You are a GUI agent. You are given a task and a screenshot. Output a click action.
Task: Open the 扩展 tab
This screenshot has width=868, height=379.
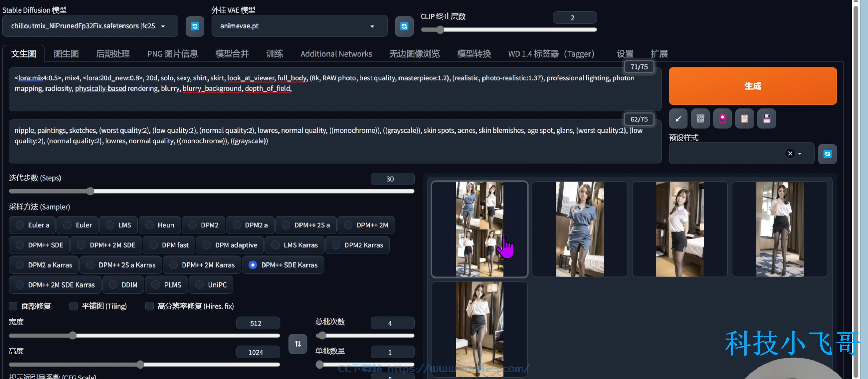point(659,54)
